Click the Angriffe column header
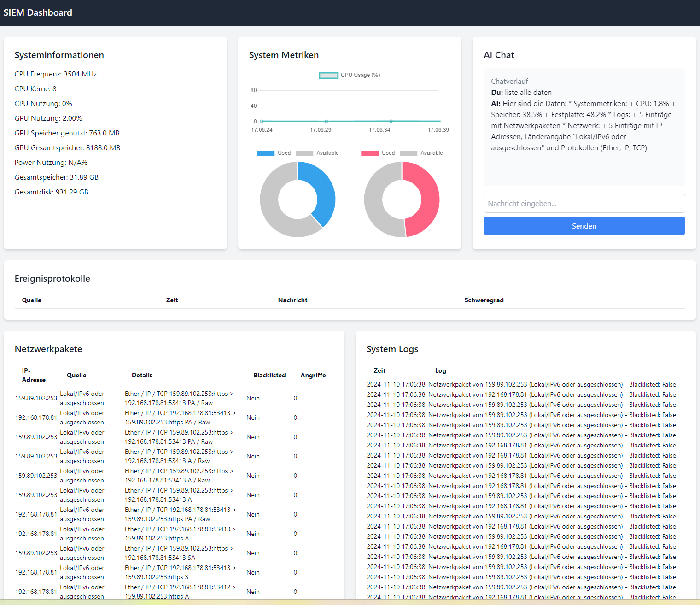Viewport: 700px width, 605px height. point(313,375)
